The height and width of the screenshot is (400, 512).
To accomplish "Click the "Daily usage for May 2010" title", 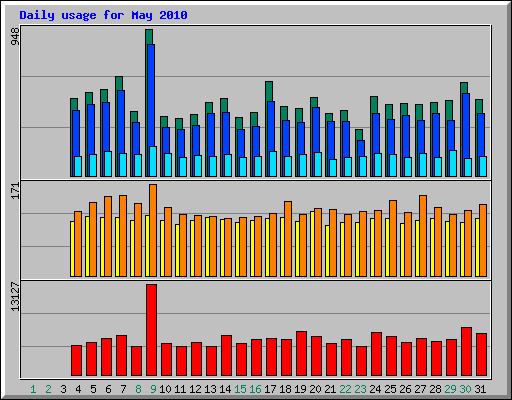I will tap(103, 15).
